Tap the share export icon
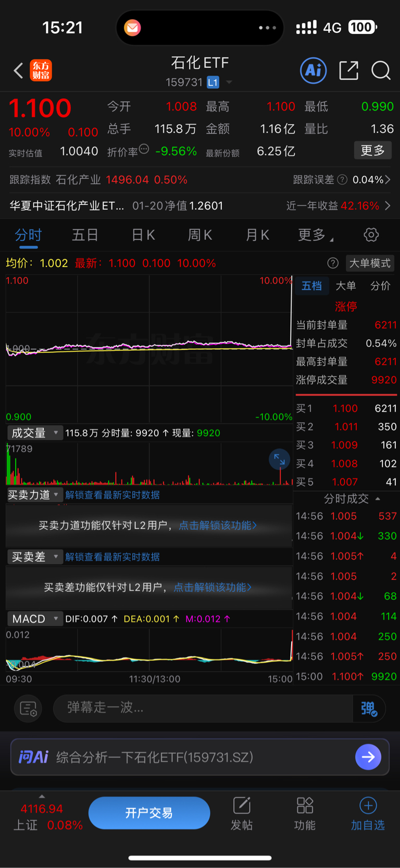The width and height of the screenshot is (400, 868). click(x=348, y=70)
